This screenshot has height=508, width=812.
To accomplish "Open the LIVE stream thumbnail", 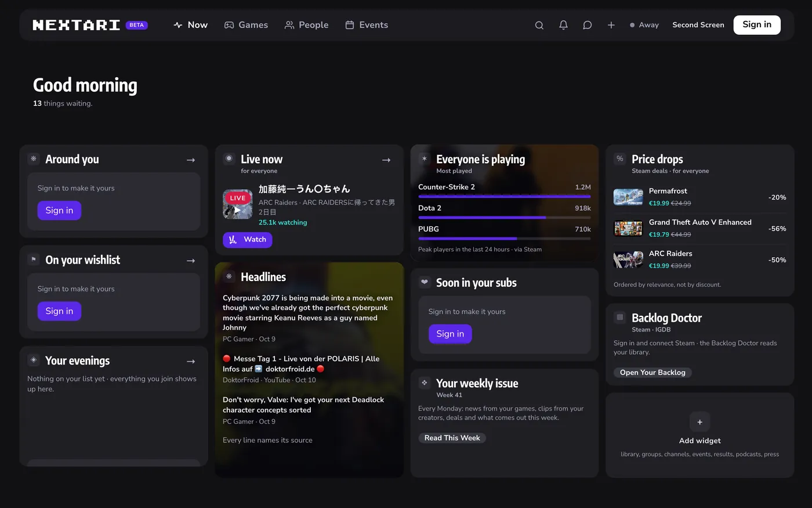I will 238,204.
